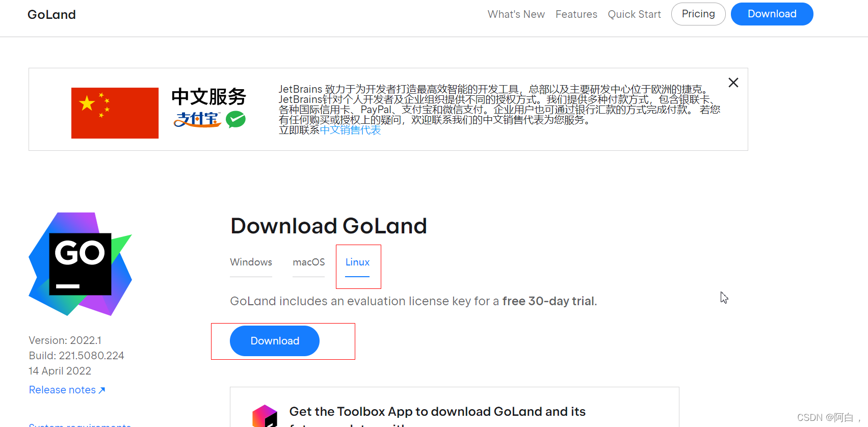Open the Pricing page
The width and height of the screenshot is (868, 427).
698,14
